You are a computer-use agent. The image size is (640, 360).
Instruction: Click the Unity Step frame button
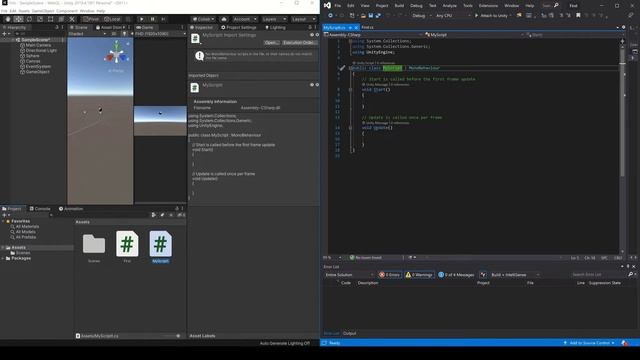[163, 19]
